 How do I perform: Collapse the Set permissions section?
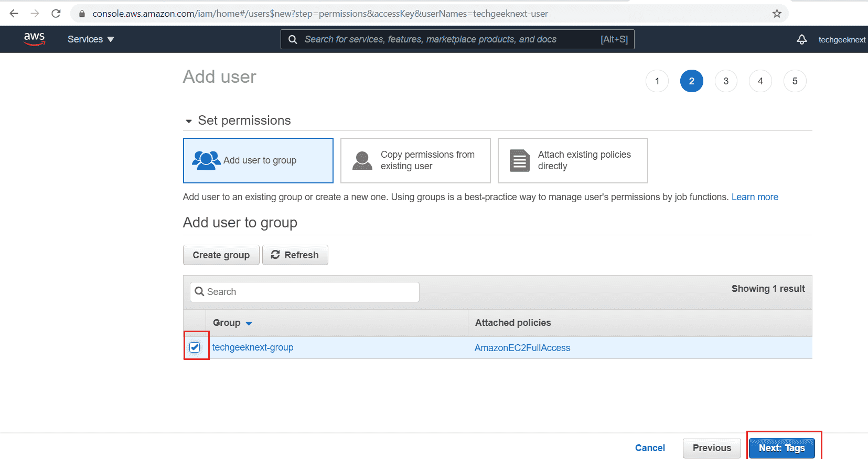tap(189, 121)
